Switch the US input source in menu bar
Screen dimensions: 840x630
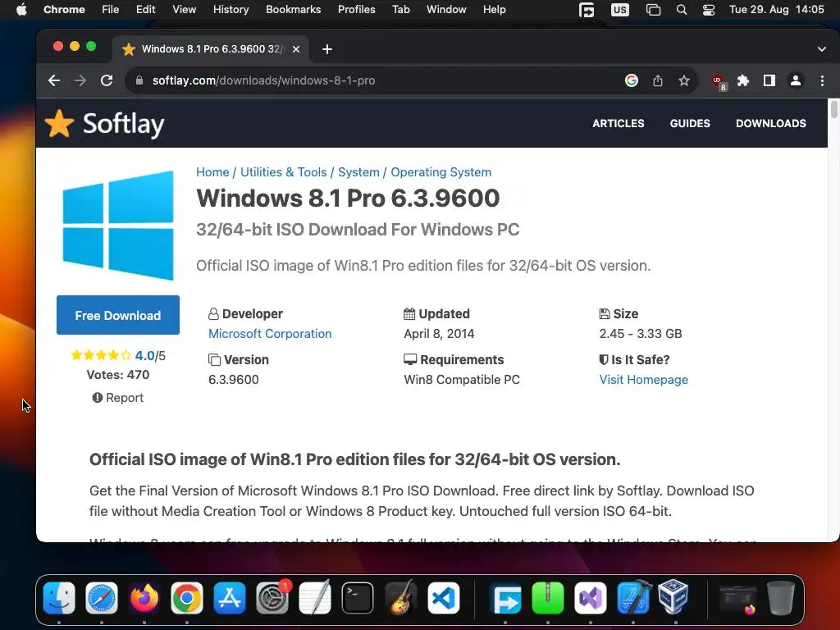click(620, 10)
